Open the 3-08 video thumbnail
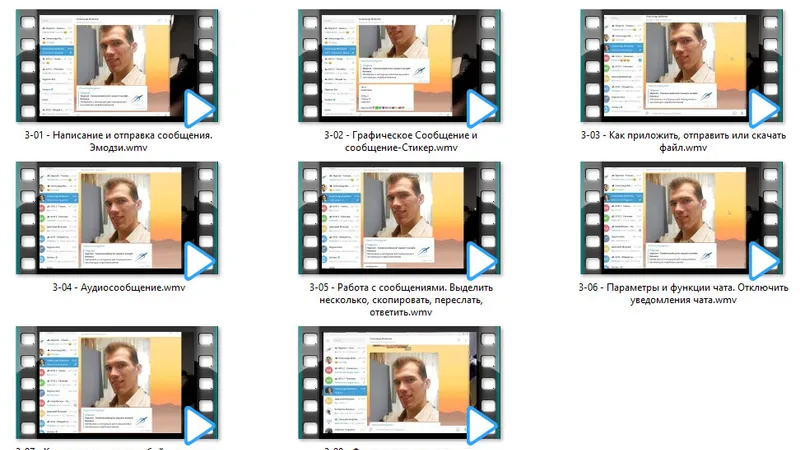 click(399, 383)
